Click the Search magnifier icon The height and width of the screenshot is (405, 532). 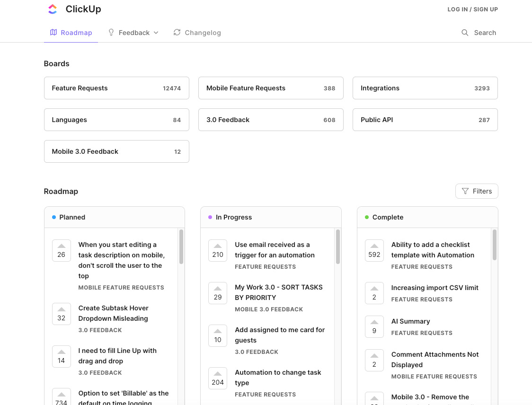click(465, 33)
